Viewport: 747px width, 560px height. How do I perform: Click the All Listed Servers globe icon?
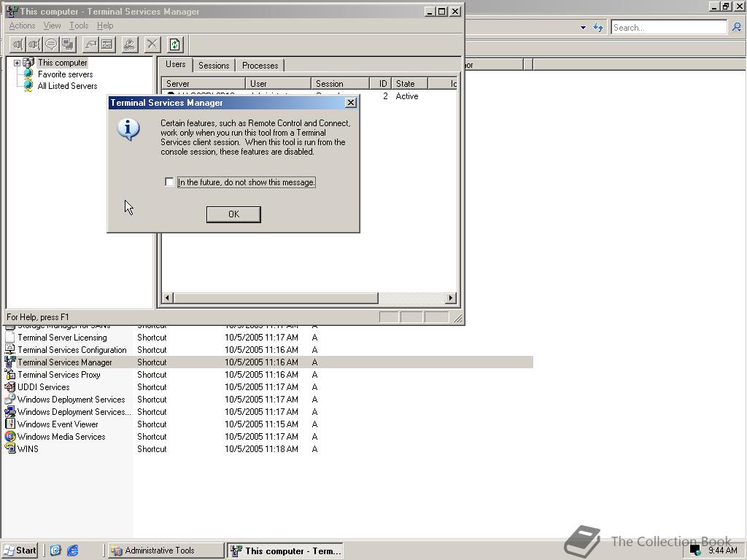[28, 86]
